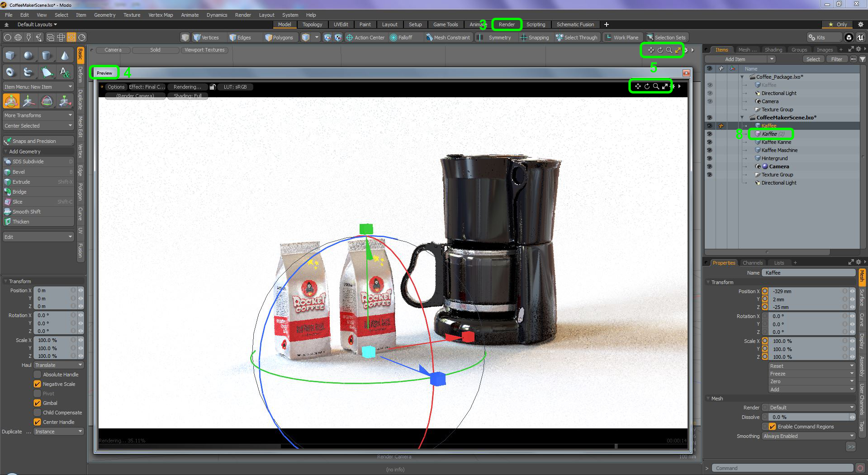Open the Item Menu: New Item dropdown

coord(38,87)
